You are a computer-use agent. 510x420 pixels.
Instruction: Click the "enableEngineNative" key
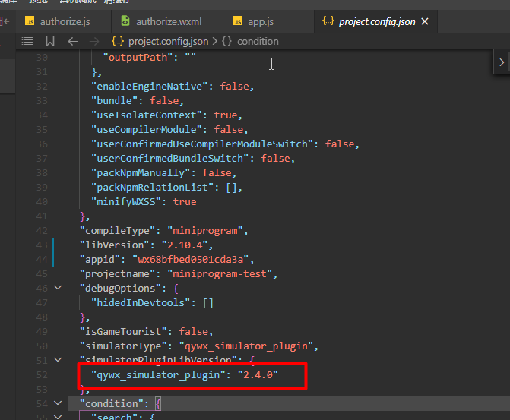[150, 86]
